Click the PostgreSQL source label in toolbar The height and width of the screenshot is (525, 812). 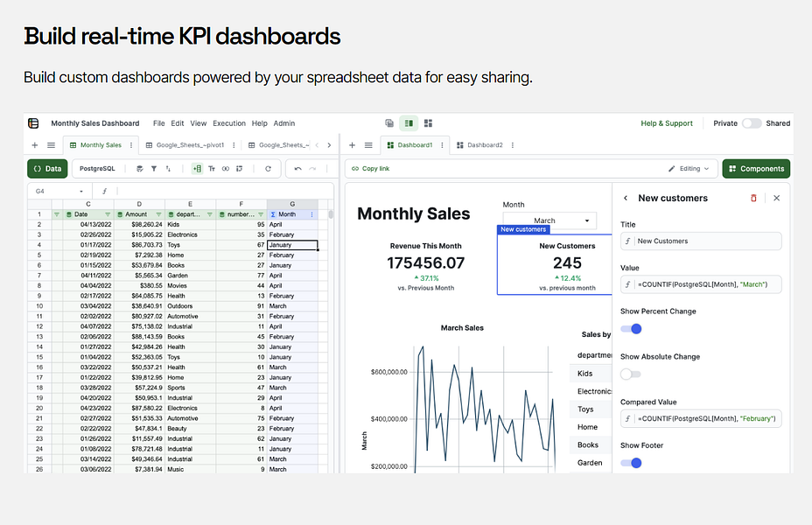pos(97,169)
